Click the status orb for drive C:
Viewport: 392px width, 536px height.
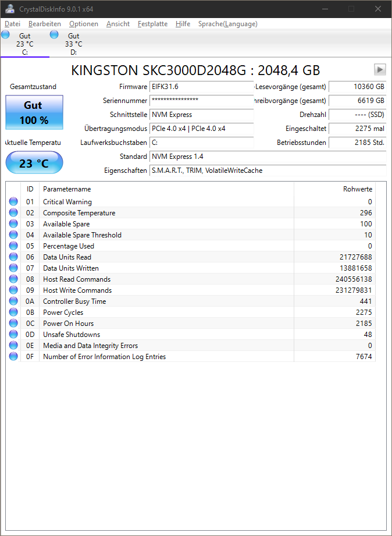pos(5,34)
